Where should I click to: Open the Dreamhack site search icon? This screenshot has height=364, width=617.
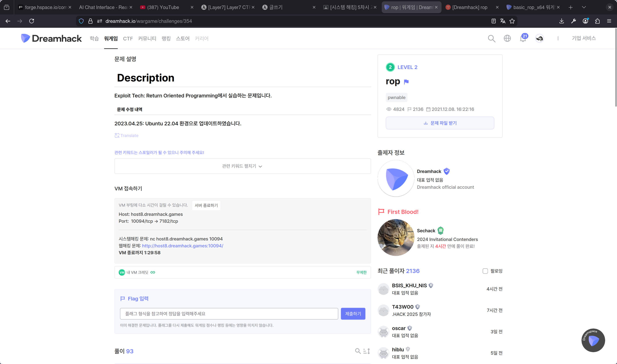tap(491, 39)
